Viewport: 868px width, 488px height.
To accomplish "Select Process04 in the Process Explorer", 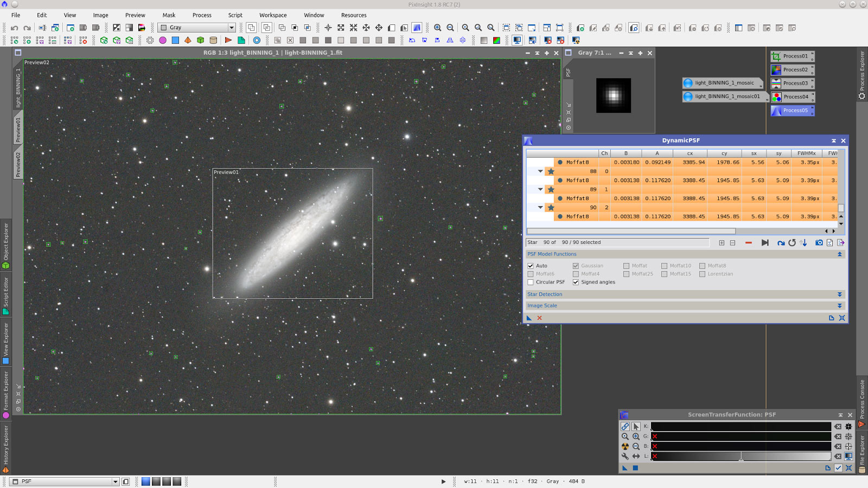I will (x=795, y=97).
